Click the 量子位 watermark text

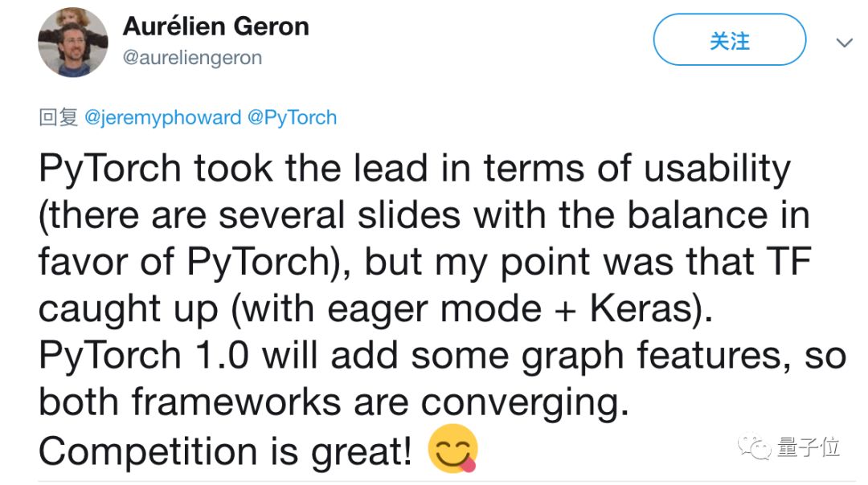tap(808, 447)
